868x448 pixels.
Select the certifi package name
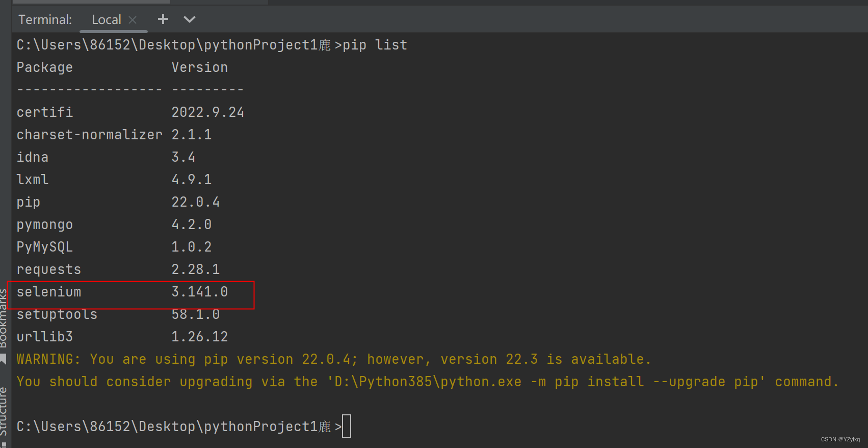(x=44, y=112)
